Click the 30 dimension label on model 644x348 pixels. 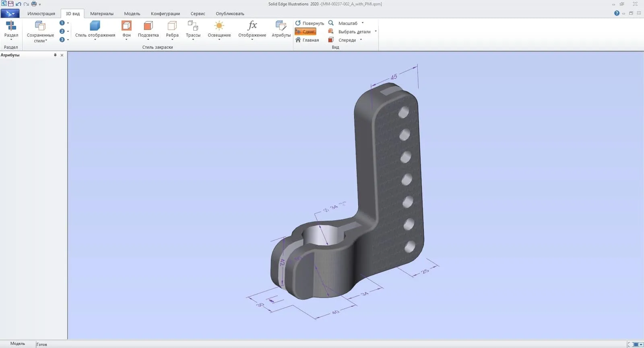(260, 305)
